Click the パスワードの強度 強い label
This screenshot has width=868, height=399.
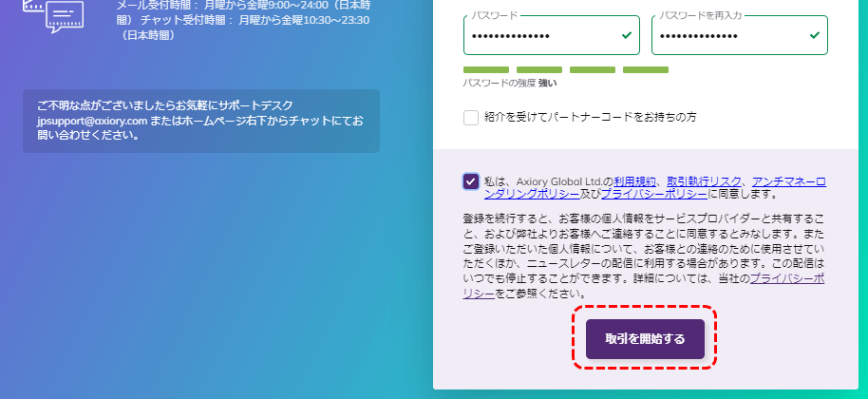510,84
